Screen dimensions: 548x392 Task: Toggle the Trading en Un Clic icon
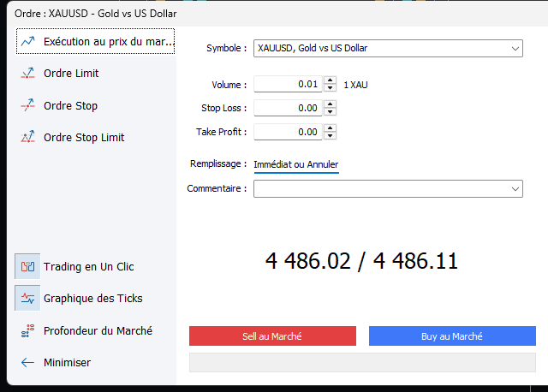coord(27,266)
